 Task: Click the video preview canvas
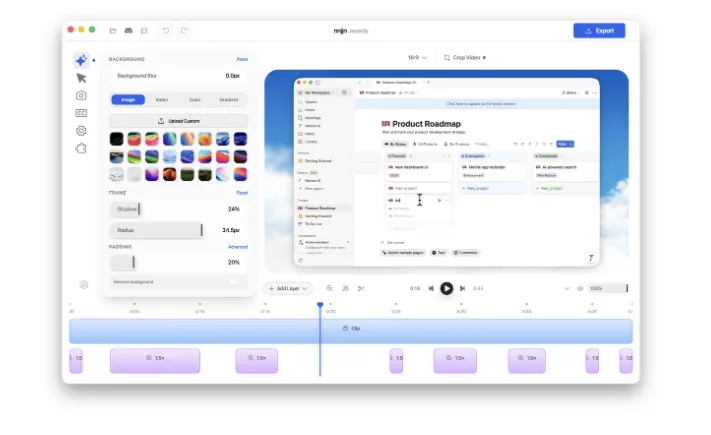click(x=447, y=172)
